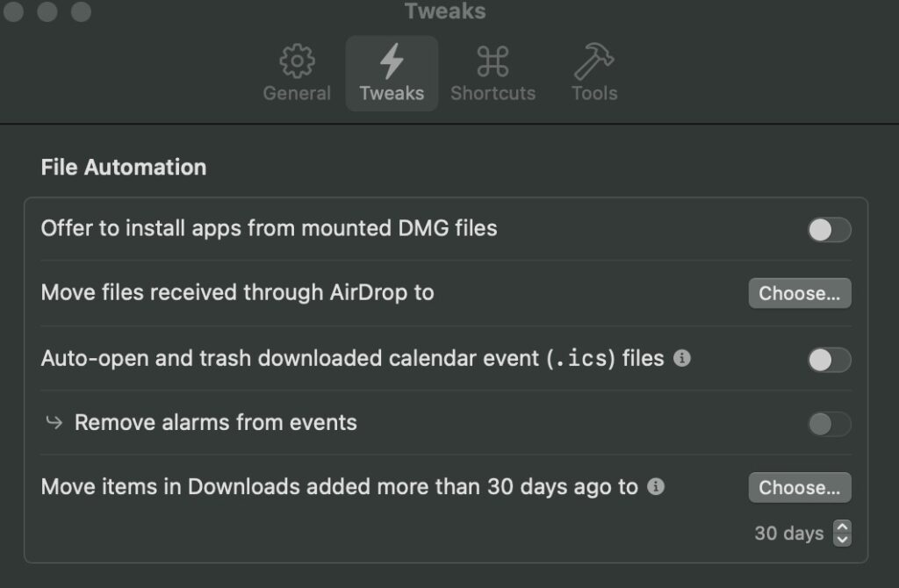Click the 30 days stepper arrows
The width and height of the screenshot is (899, 588).
pos(842,533)
